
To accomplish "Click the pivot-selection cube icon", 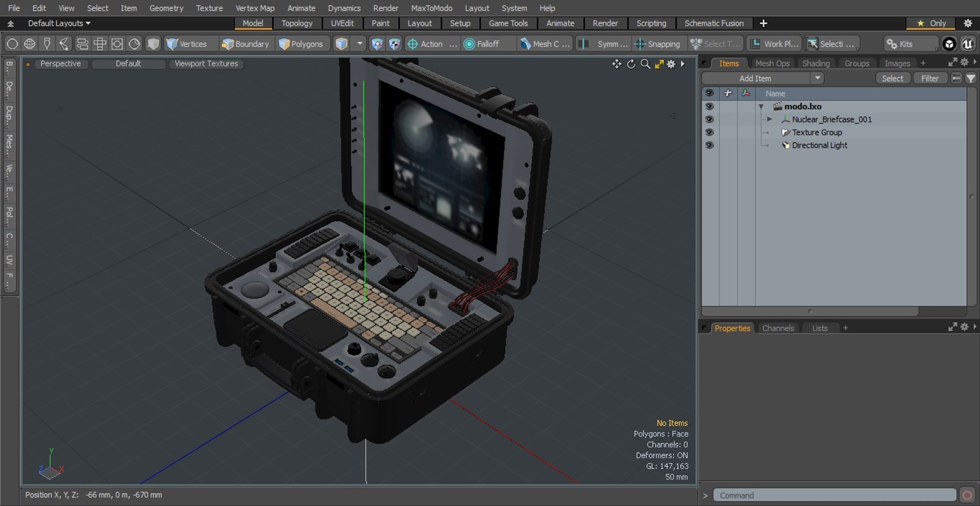I will coord(395,44).
